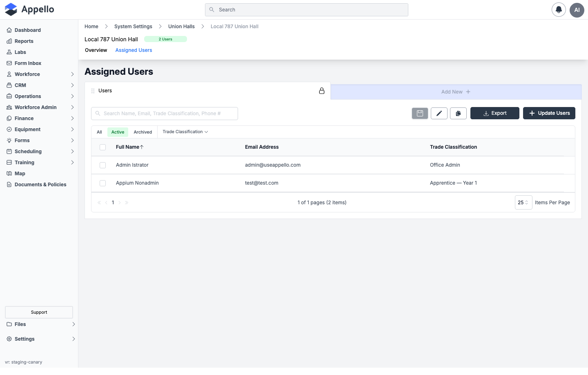Viewport: 588px width, 375px height.
Task: Click the drag handle beside Users
Action: [x=93, y=91]
